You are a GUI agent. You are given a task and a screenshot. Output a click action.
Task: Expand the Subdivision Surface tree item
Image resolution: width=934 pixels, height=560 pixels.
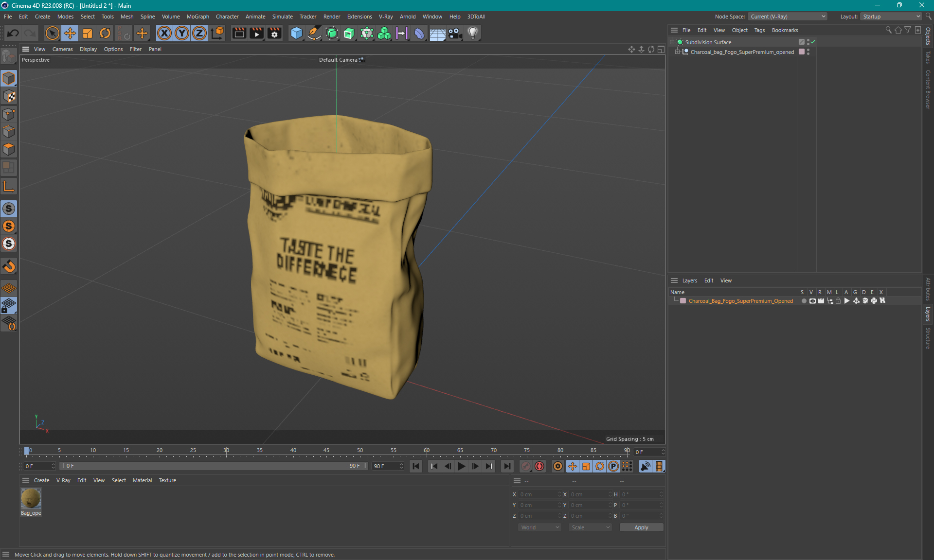[x=672, y=42]
